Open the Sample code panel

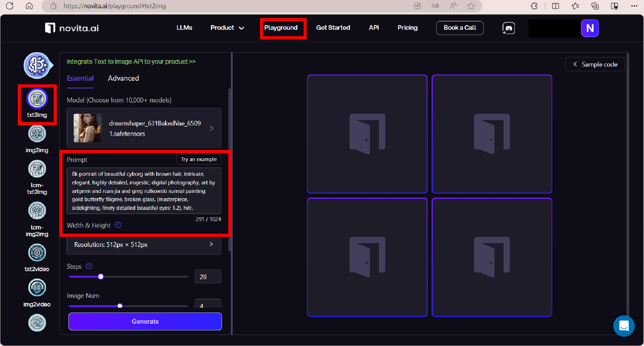[x=595, y=64]
